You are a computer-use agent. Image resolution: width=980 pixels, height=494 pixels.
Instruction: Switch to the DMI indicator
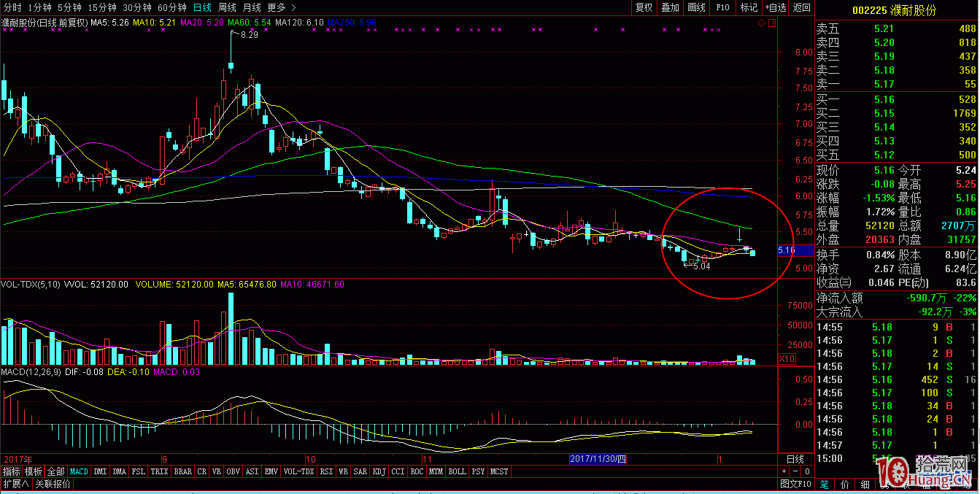[100, 471]
